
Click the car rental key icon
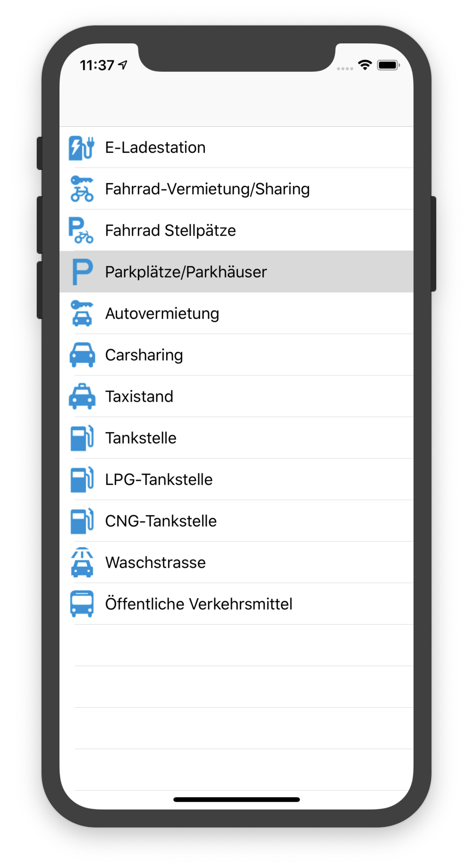click(x=82, y=314)
